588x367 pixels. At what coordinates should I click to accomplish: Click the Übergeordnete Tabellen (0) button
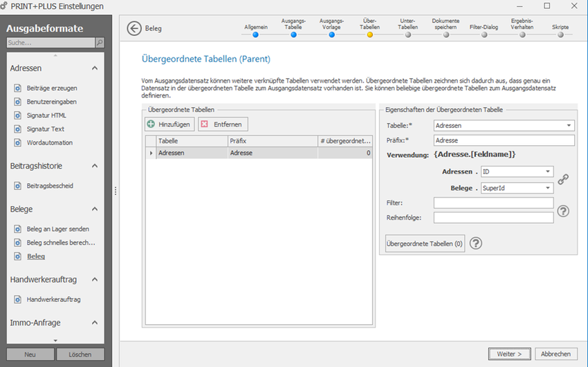[x=425, y=243]
